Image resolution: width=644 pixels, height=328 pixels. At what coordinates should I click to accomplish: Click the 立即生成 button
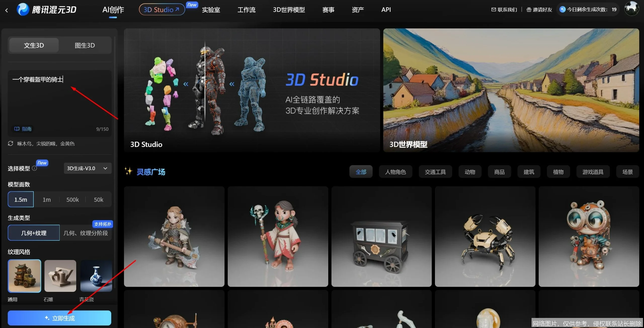click(x=59, y=318)
